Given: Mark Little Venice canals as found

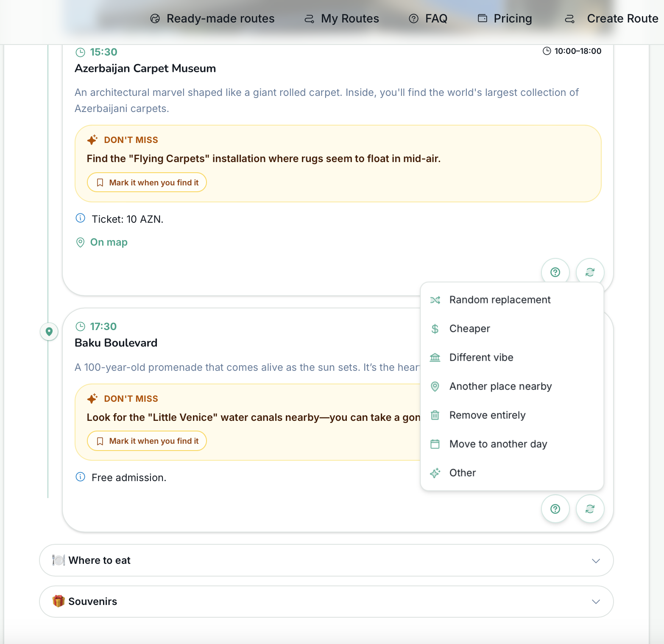Looking at the screenshot, I should (x=147, y=441).
